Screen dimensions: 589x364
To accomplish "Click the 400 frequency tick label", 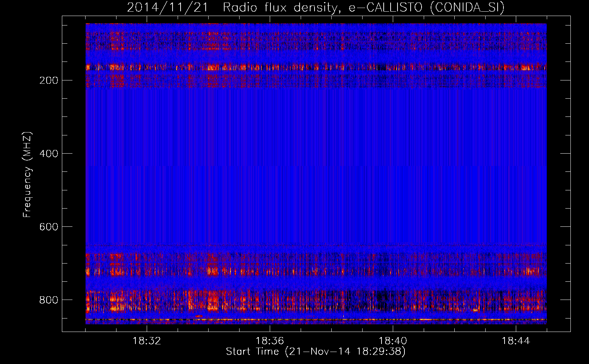I will click(x=48, y=154).
